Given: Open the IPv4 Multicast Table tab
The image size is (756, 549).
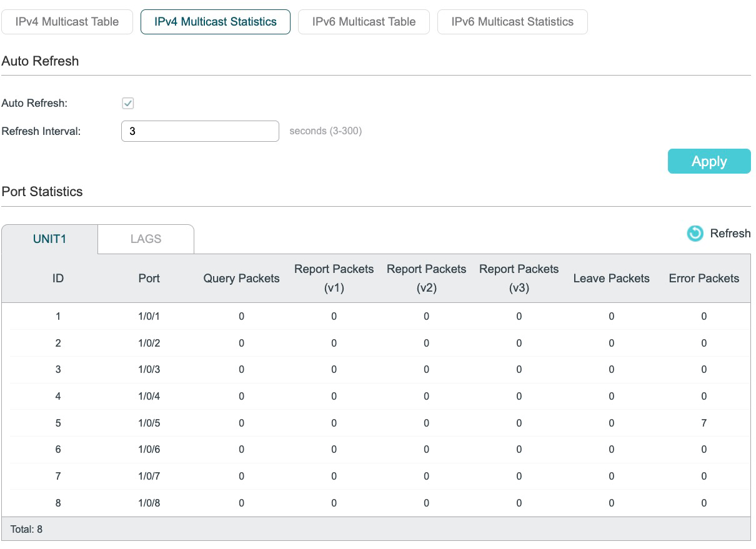Looking at the screenshot, I should point(67,22).
